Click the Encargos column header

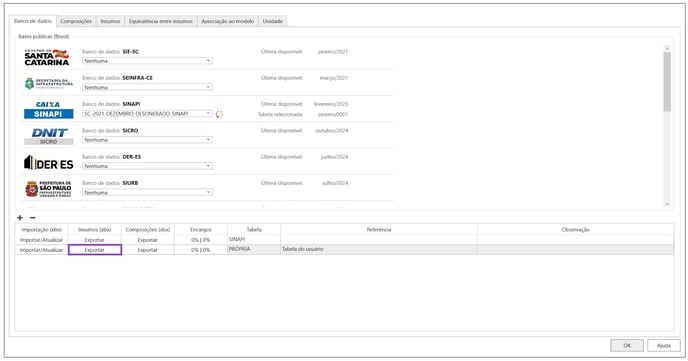point(201,229)
